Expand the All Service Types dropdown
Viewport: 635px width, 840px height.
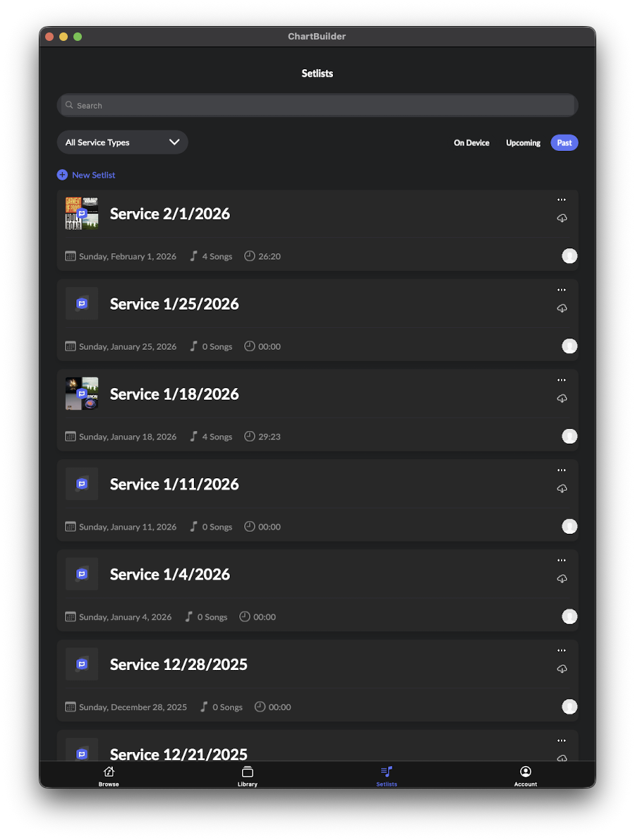[122, 142]
